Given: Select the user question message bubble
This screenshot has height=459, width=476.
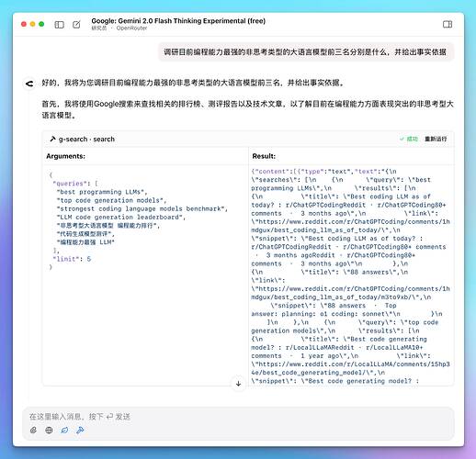Looking at the screenshot, I should click(x=305, y=52).
